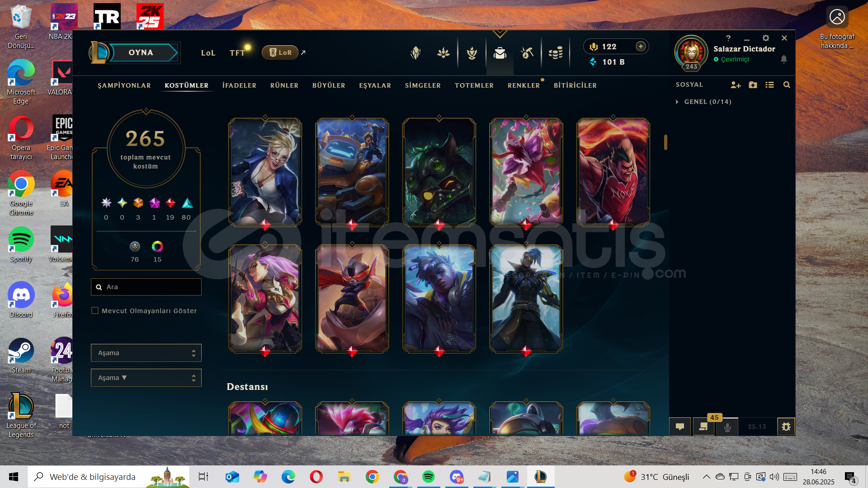Screen dimensions: 868x488
Task: Open client settings gear icon
Action: [x=766, y=38]
